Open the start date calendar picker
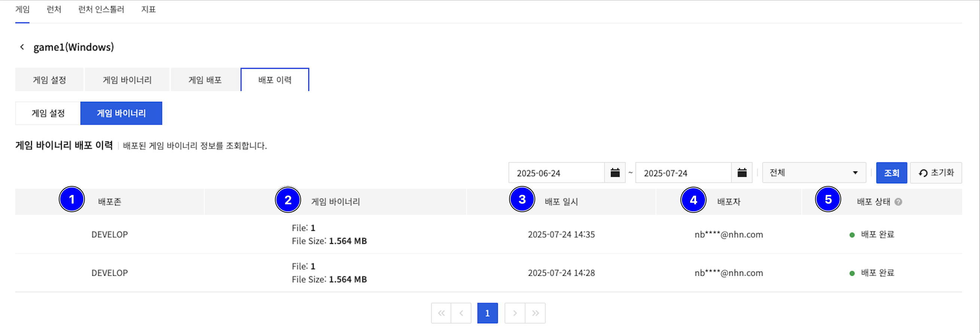This screenshot has height=333, width=980. click(615, 173)
